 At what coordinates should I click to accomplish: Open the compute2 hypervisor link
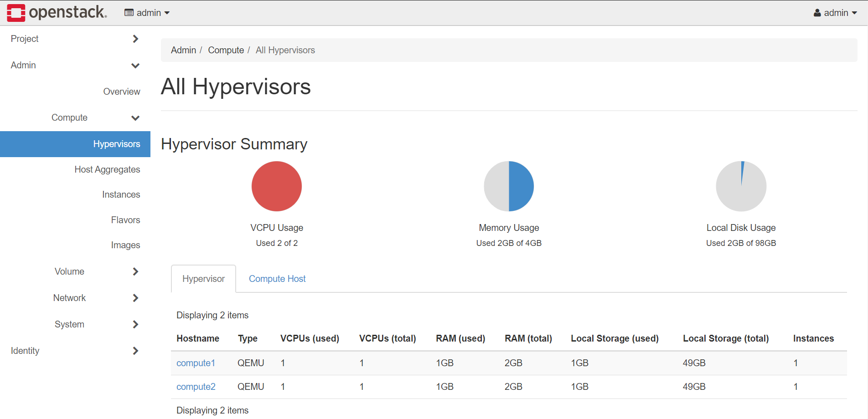click(196, 387)
